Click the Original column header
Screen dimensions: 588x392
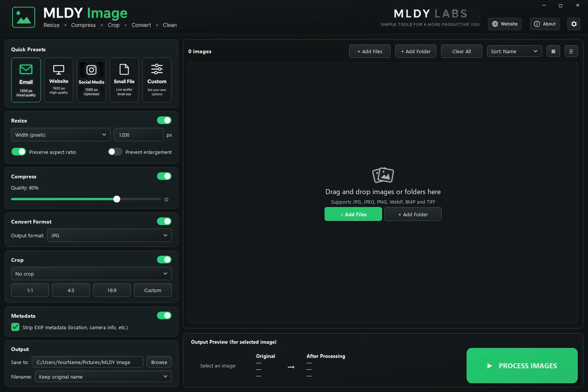pos(266,356)
